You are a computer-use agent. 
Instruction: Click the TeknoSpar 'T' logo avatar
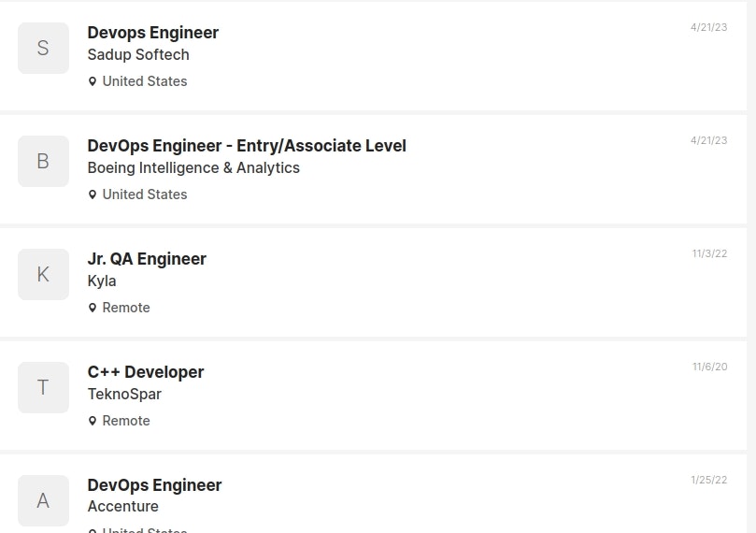[x=43, y=387]
